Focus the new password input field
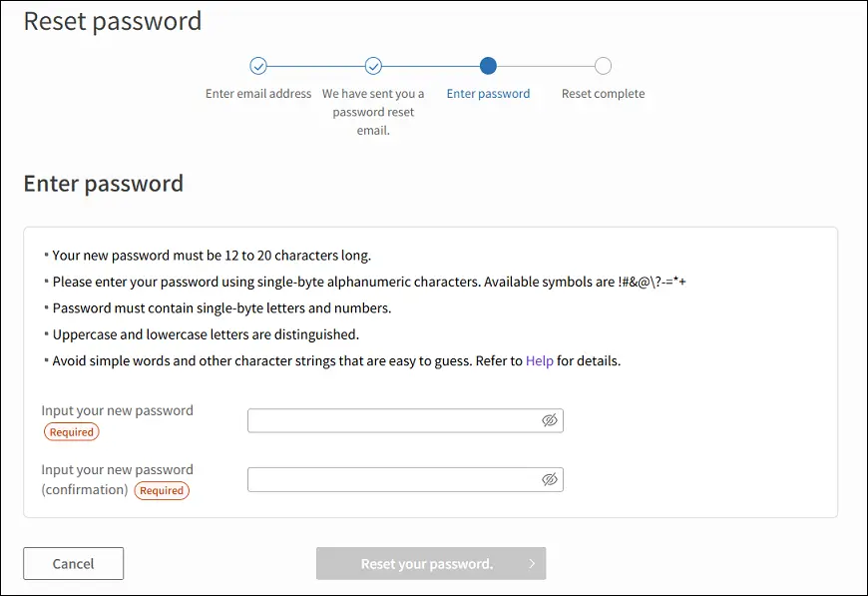Screen dimensions: 868x596 [x=405, y=420]
